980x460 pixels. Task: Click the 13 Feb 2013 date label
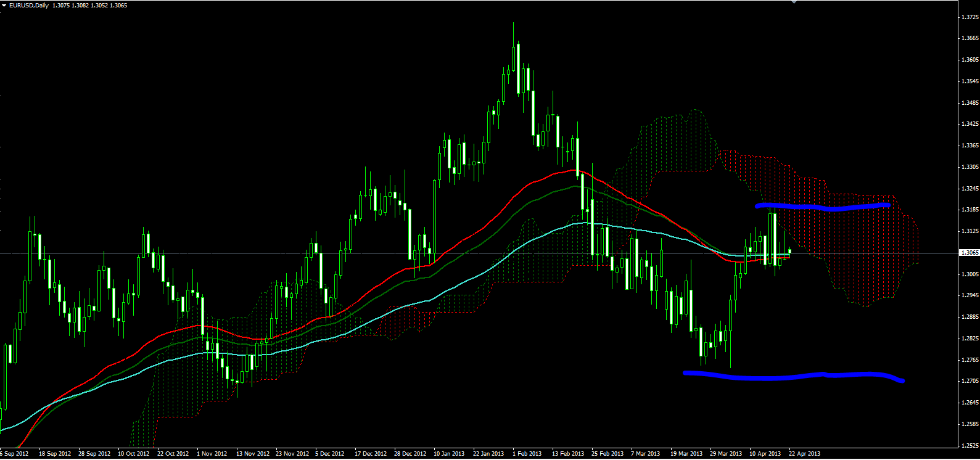568,454
